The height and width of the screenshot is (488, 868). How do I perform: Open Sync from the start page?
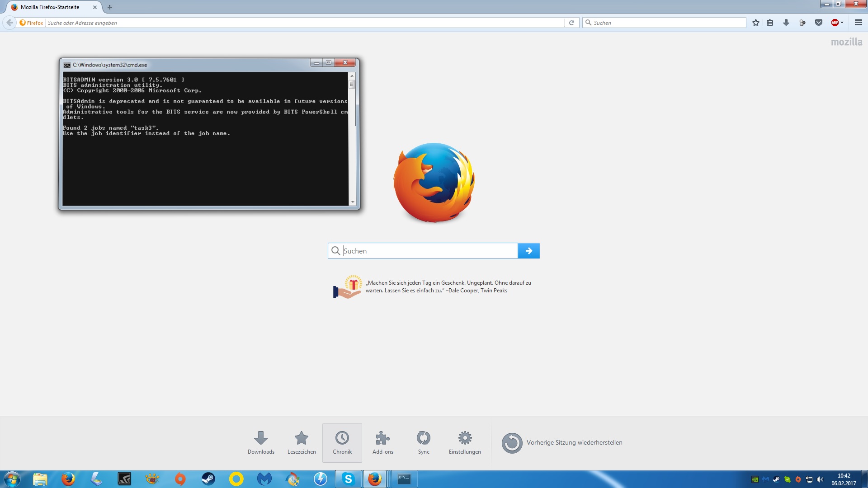click(x=423, y=442)
